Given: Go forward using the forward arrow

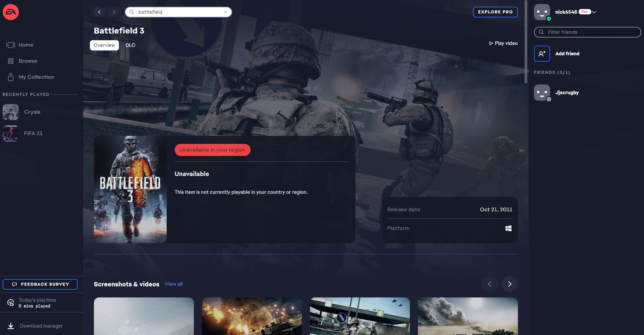Looking at the screenshot, I should [114, 12].
